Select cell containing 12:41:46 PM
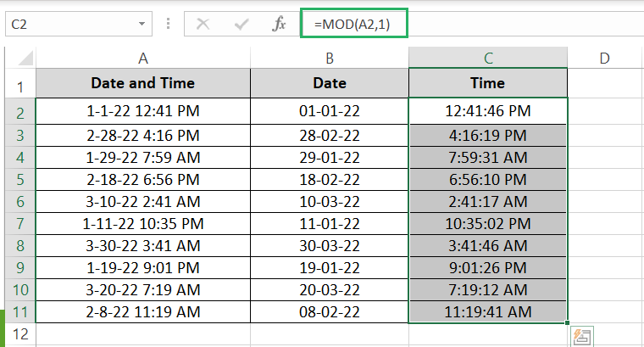 tap(488, 111)
